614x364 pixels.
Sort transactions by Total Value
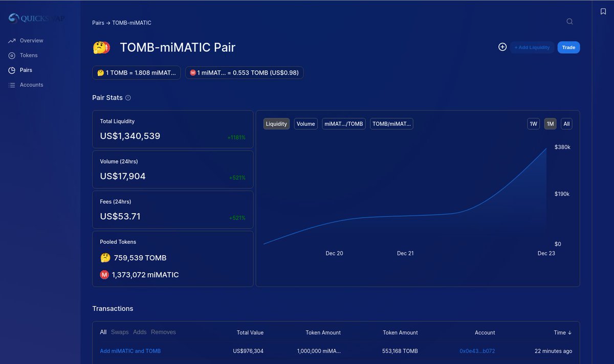click(250, 333)
